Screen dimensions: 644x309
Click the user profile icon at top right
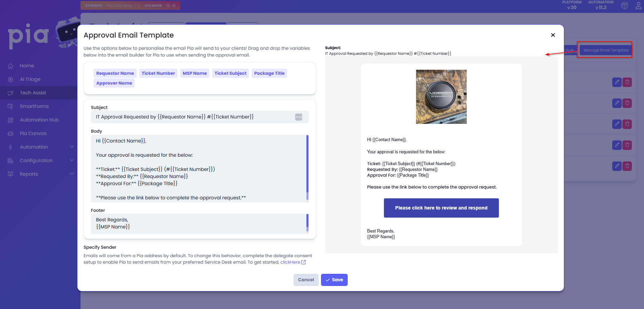click(x=638, y=6)
